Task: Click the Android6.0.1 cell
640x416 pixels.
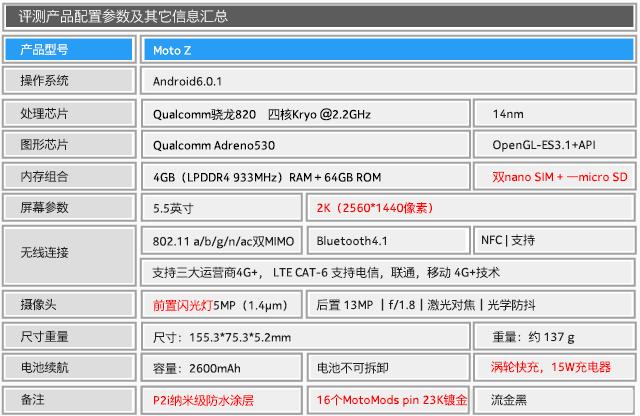Action: pos(388,81)
